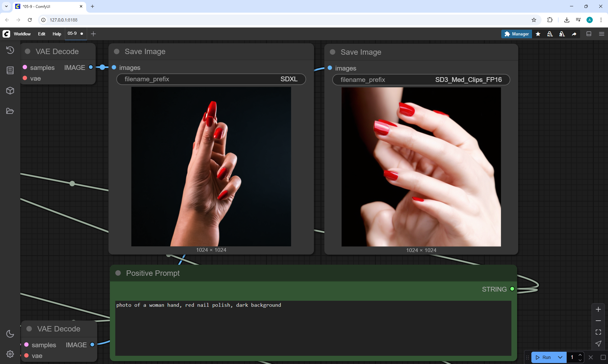Toggle the bottom panel visibility icon
Viewport: 608px width, 364px height.
[x=589, y=34]
